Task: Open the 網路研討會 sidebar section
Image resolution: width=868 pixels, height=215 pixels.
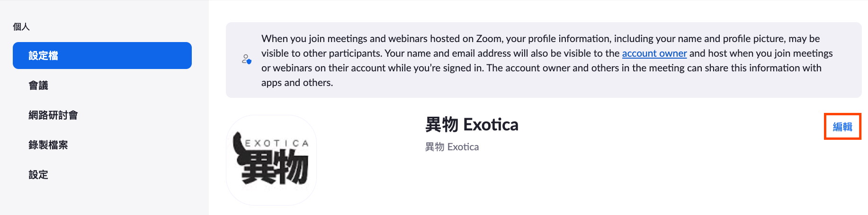Action: pos(53,115)
